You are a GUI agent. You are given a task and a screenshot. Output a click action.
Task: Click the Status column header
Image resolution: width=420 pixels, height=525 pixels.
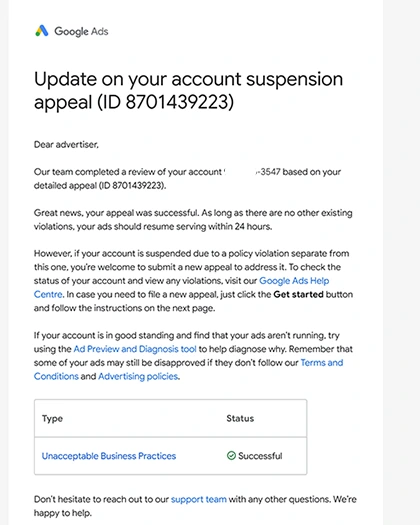coord(240,418)
